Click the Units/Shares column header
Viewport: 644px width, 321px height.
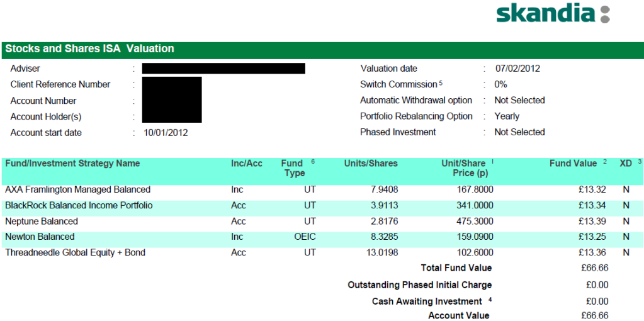pyautogui.click(x=371, y=164)
